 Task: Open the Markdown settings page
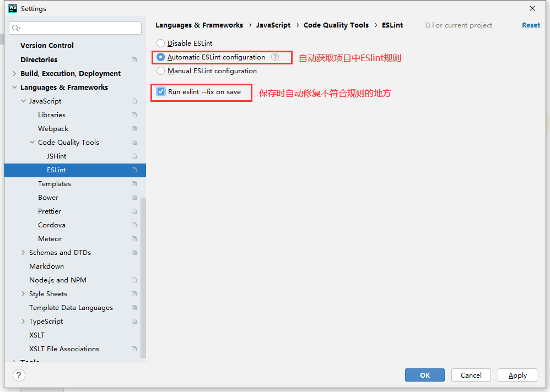(46, 266)
